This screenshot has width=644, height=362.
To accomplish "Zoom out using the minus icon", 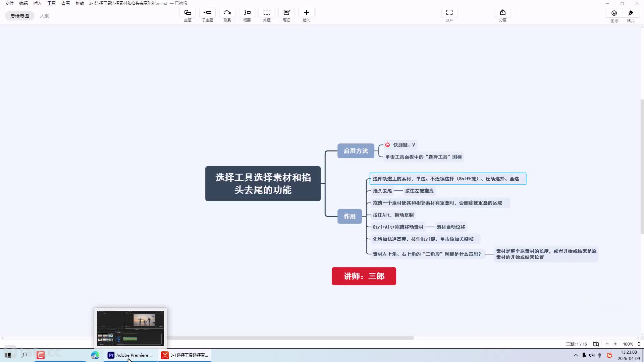I will [607, 344].
